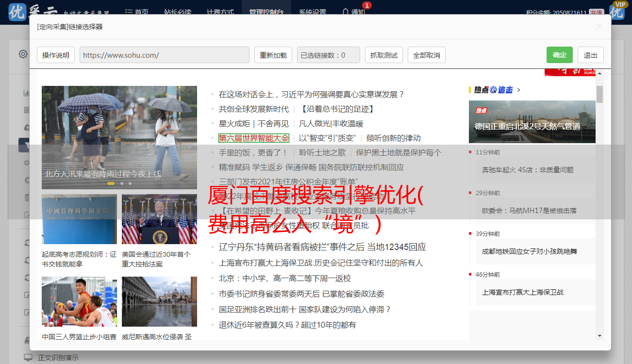Click caption 威尼斯遇高水位侵袭
The image size is (632, 364).
tap(157, 337)
